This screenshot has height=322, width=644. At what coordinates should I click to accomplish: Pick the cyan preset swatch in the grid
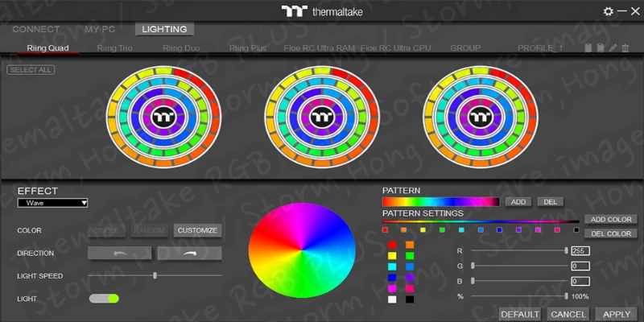click(x=392, y=267)
